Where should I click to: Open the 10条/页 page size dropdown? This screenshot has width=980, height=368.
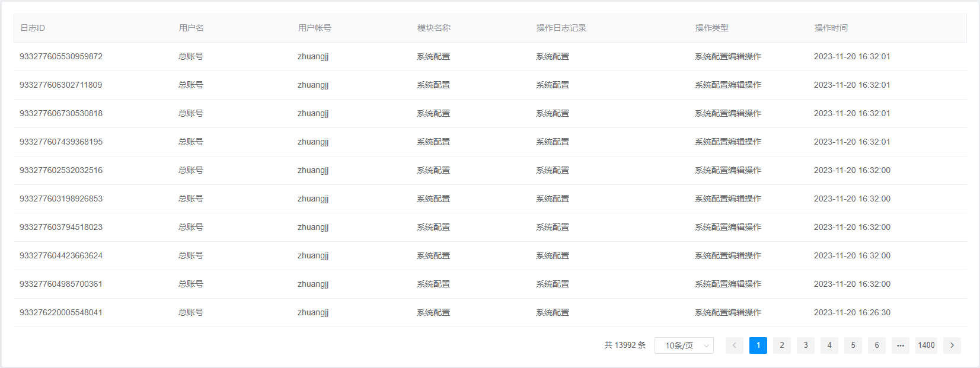click(x=684, y=345)
